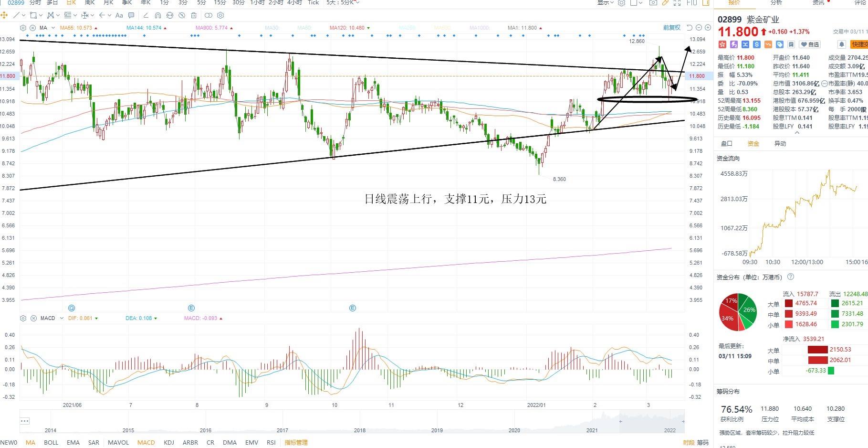This screenshot has height=448, width=868.
Task: Select the BOLL indicator tab
Action: (x=51, y=443)
